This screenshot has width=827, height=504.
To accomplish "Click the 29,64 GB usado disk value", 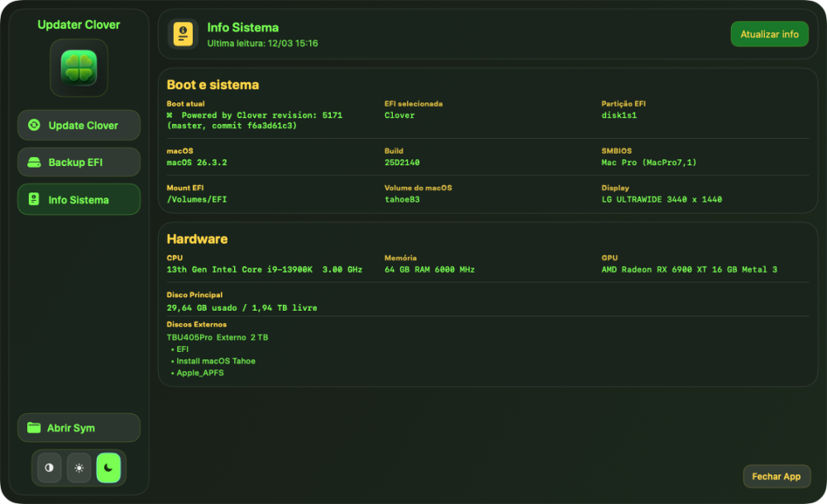I will click(241, 307).
